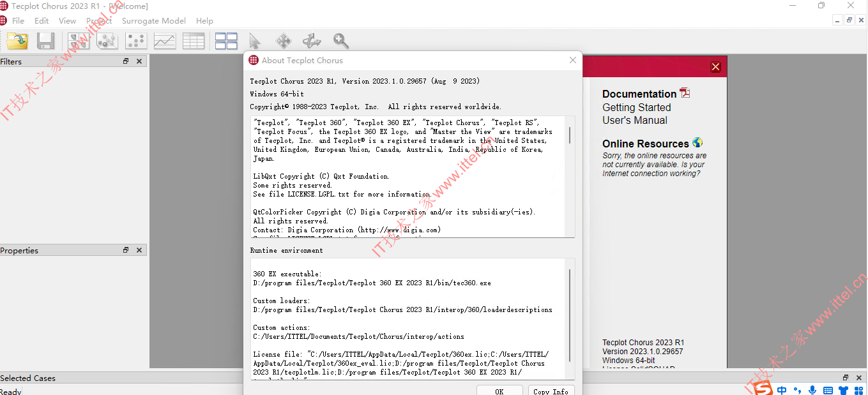
Task: Click the 'Custom actions:' line
Action: click(x=281, y=327)
